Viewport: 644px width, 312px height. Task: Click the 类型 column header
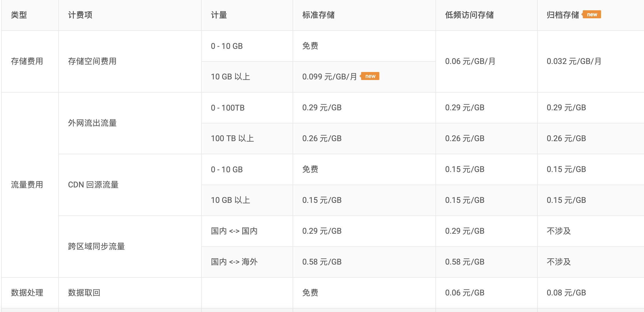[19, 15]
